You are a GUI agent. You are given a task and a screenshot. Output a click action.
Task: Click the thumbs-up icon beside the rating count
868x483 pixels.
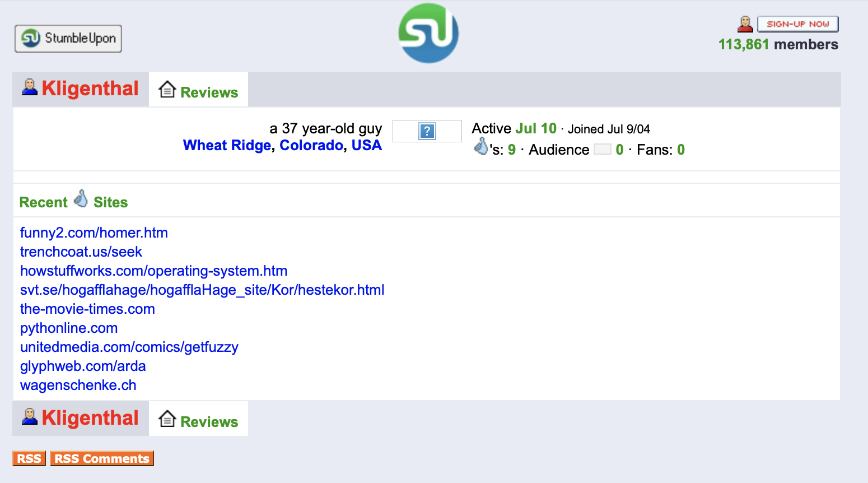coord(480,147)
